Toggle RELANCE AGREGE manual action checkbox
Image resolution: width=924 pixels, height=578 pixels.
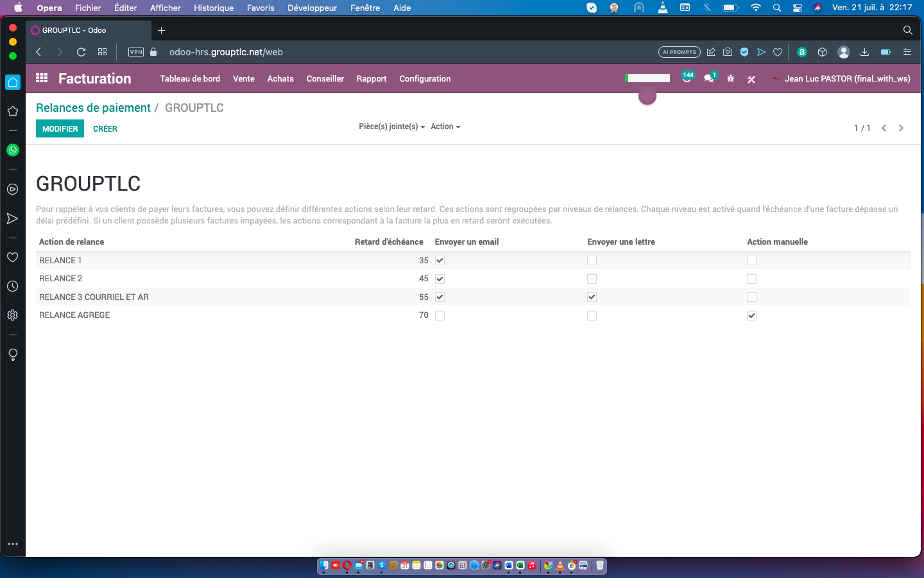coord(751,316)
